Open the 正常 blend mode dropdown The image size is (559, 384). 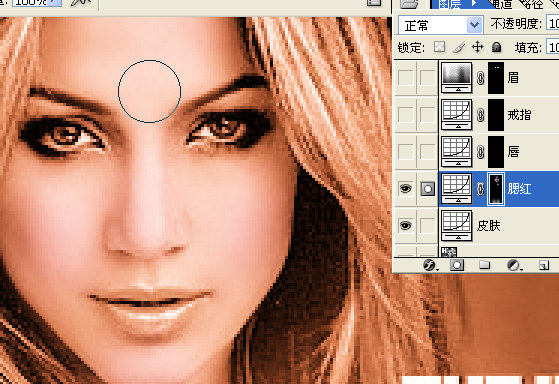441,25
